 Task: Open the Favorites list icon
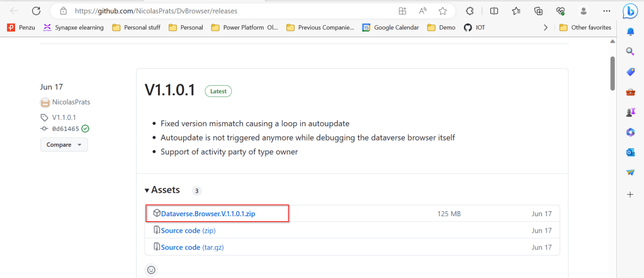pyautogui.click(x=516, y=11)
